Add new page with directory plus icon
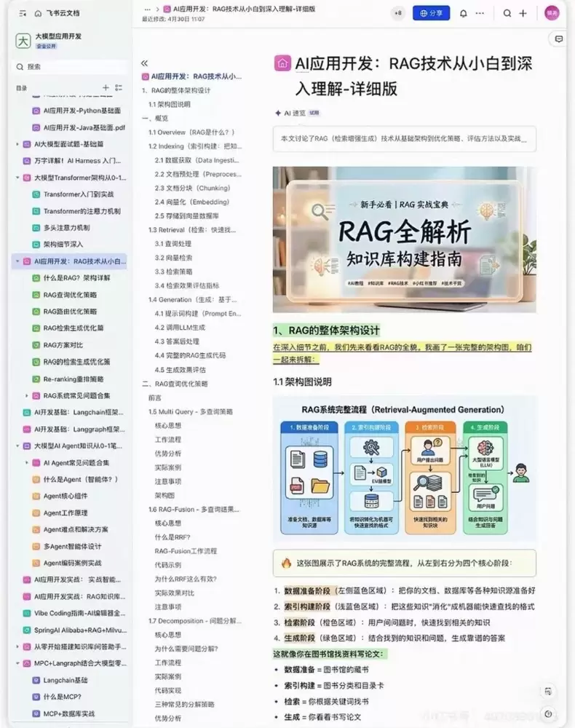Screen dimensions: 575x728 106,87
